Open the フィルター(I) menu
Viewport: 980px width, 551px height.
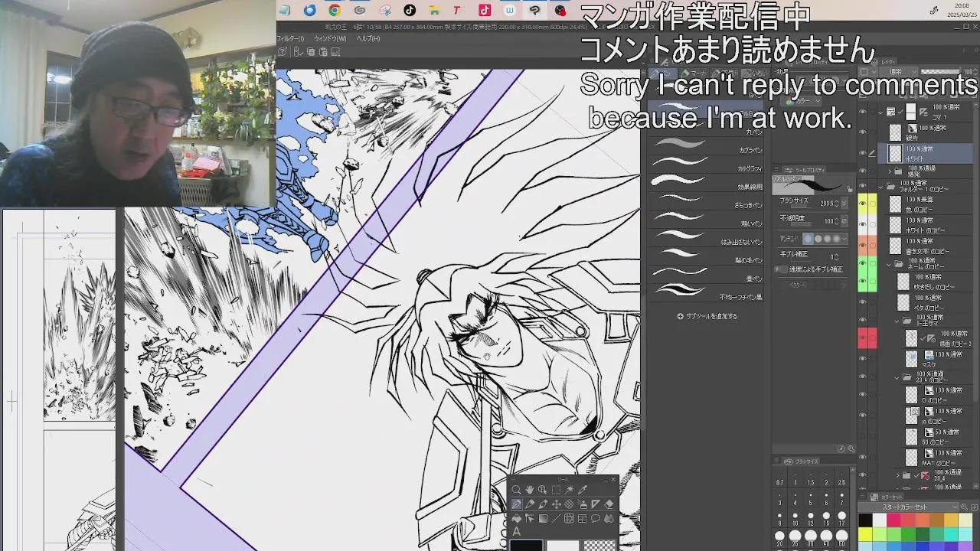point(290,38)
